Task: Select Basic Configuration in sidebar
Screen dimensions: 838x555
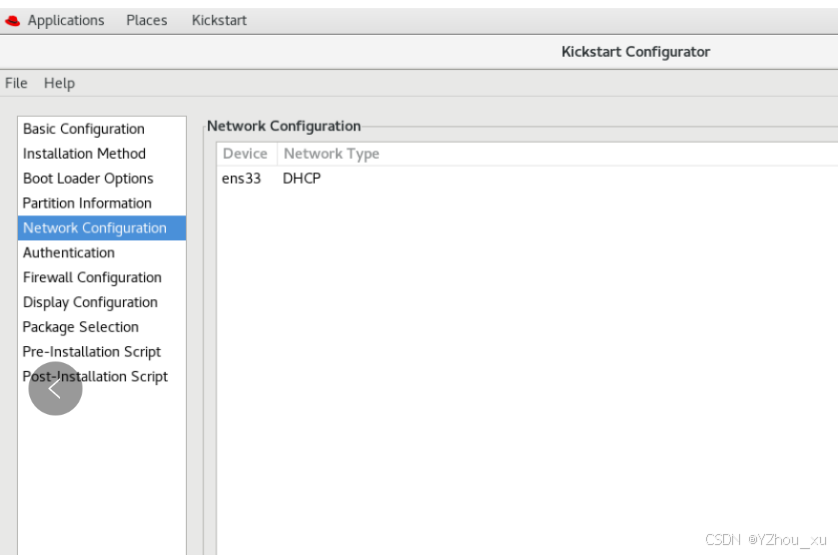Action: point(102,129)
